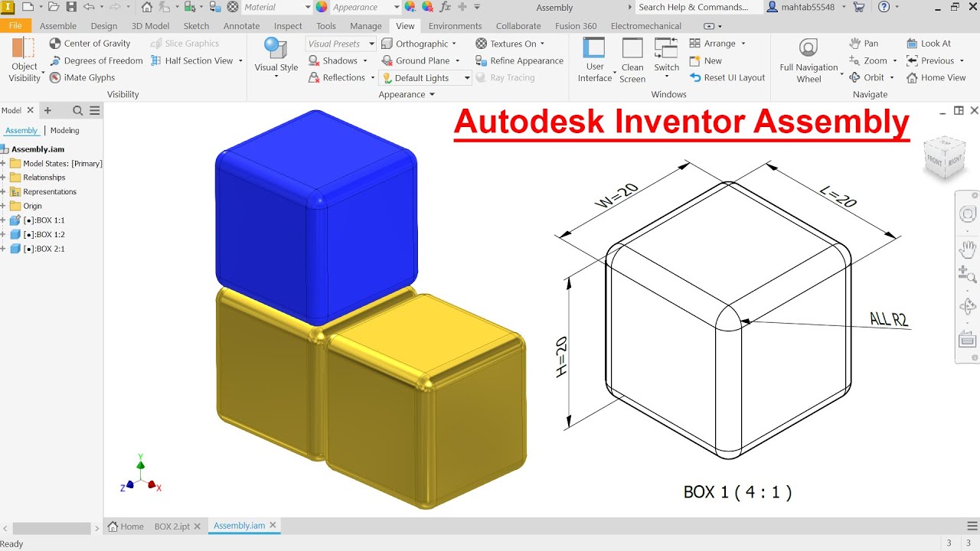The width and height of the screenshot is (980, 551).
Task: Toggle Reflections in Appearance panel
Action: point(336,77)
